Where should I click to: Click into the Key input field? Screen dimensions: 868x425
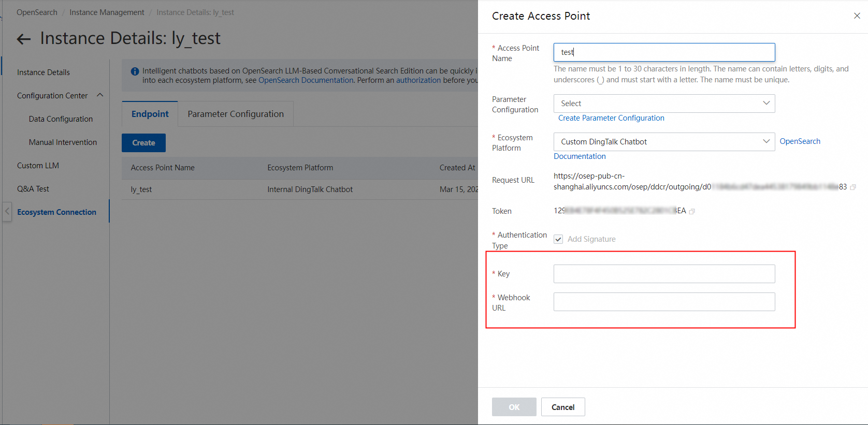pos(664,274)
